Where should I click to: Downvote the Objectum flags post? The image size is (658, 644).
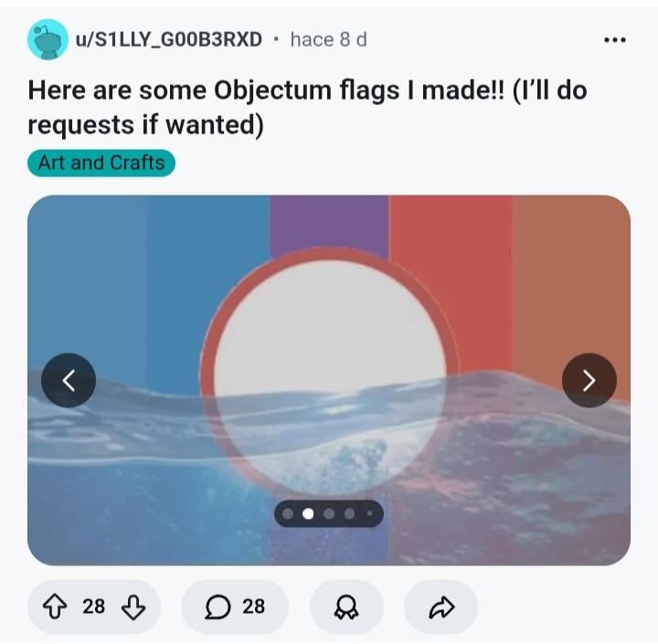coord(133,607)
